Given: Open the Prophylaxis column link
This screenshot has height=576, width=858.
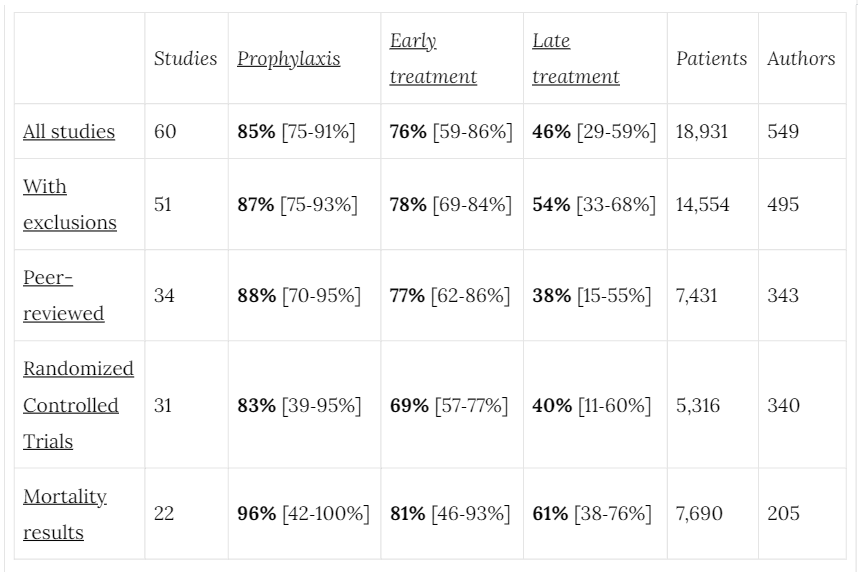Looking at the screenshot, I should coord(288,59).
